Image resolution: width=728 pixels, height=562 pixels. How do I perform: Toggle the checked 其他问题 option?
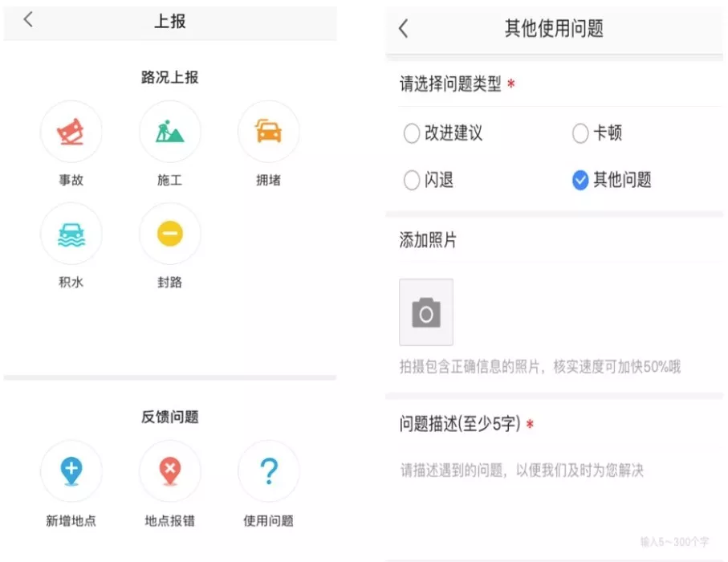point(580,180)
